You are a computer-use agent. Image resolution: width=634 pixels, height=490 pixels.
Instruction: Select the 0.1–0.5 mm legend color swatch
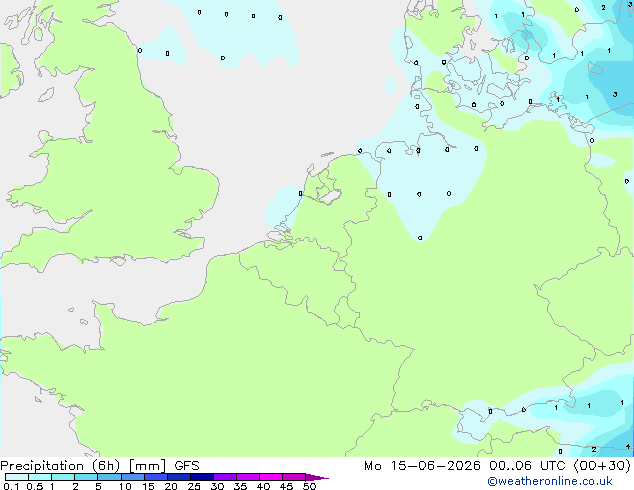pyautogui.click(x=17, y=477)
